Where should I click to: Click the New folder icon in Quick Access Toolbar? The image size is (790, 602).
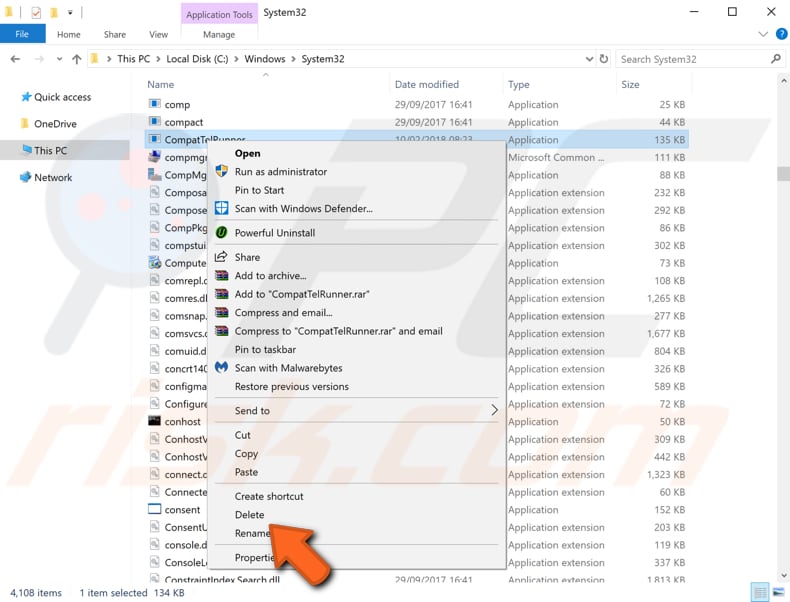[x=54, y=12]
